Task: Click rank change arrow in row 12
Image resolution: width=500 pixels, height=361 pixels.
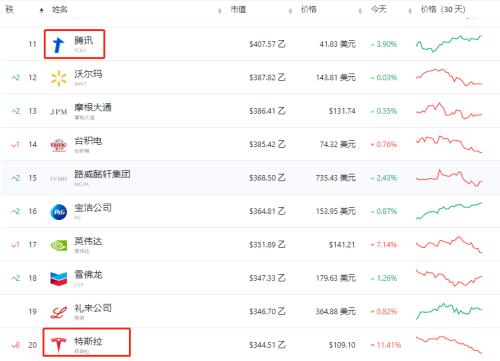Action: pos(15,78)
